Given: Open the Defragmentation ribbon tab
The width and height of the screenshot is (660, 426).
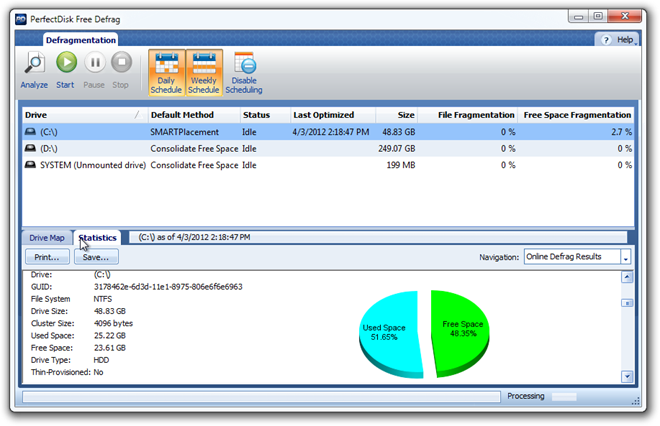Looking at the screenshot, I should pos(81,40).
